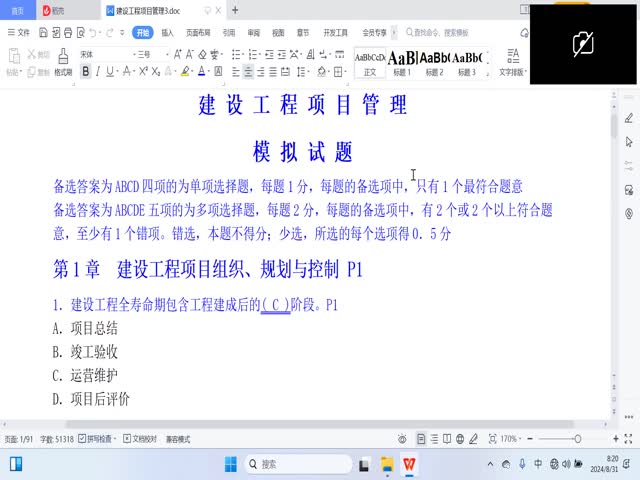Click the Justify alignment icon
This screenshot has height=480, width=640.
(x=273, y=72)
